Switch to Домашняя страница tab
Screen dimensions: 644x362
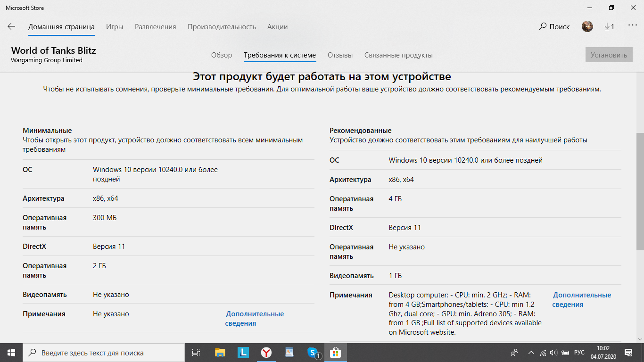coord(61,27)
